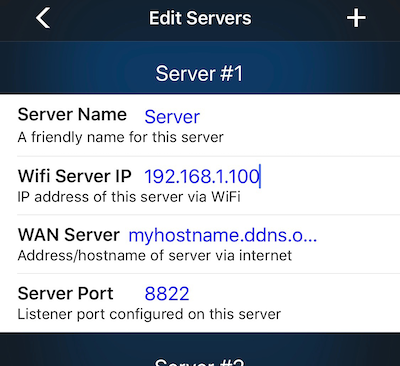Tap 'Address/hostname of server via internet' text
This screenshot has width=400, height=366.
coord(155,256)
